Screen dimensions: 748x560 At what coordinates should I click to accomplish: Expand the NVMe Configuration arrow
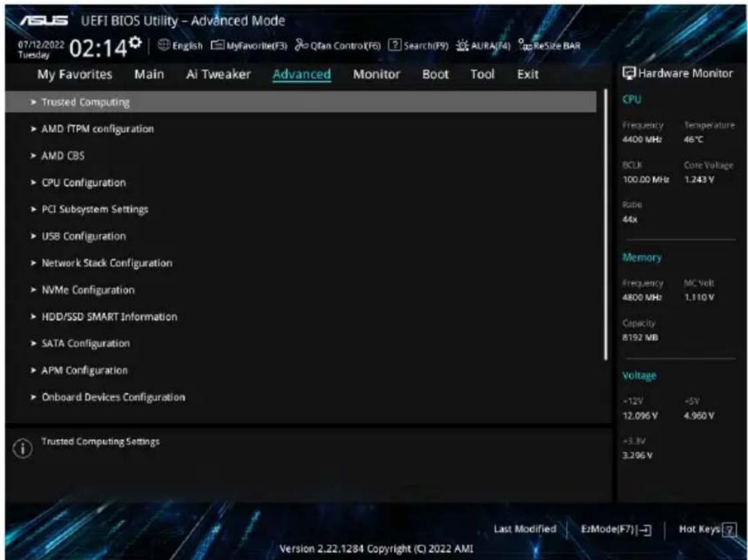(33, 290)
